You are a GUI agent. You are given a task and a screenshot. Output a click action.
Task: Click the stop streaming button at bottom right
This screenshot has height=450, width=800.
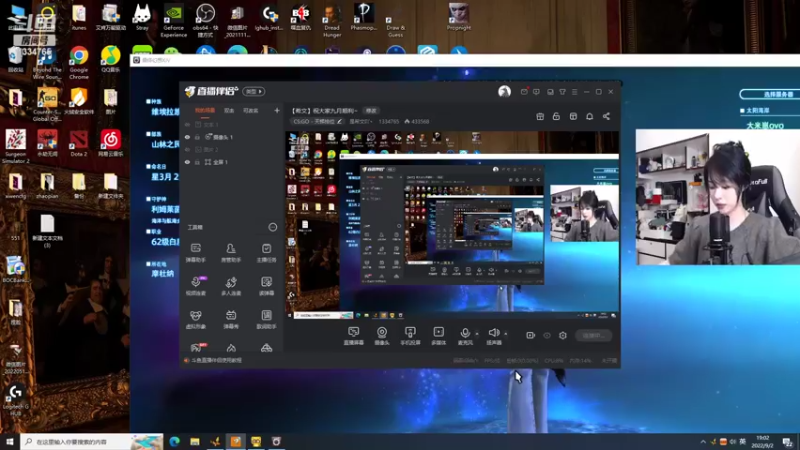(x=593, y=335)
